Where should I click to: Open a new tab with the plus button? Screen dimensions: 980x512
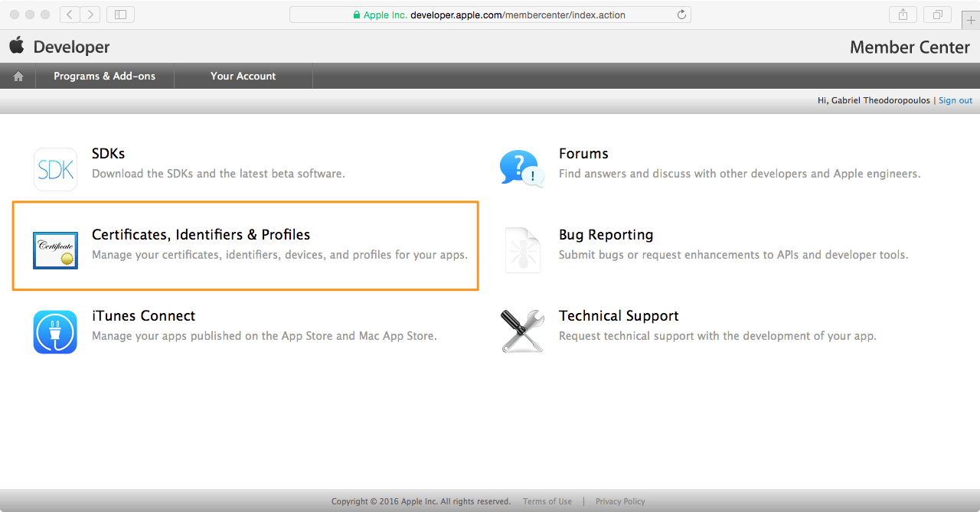[972, 21]
